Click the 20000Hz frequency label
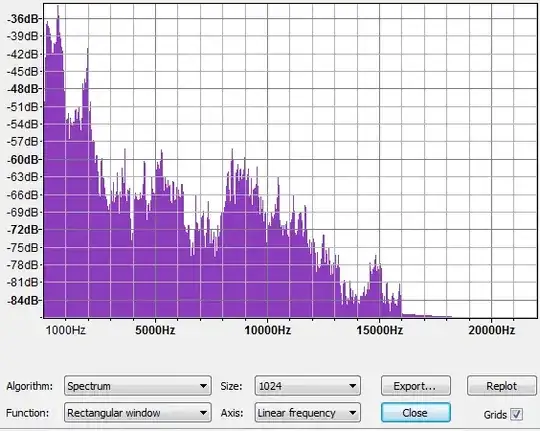This screenshot has width=540, height=431. click(491, 330)
